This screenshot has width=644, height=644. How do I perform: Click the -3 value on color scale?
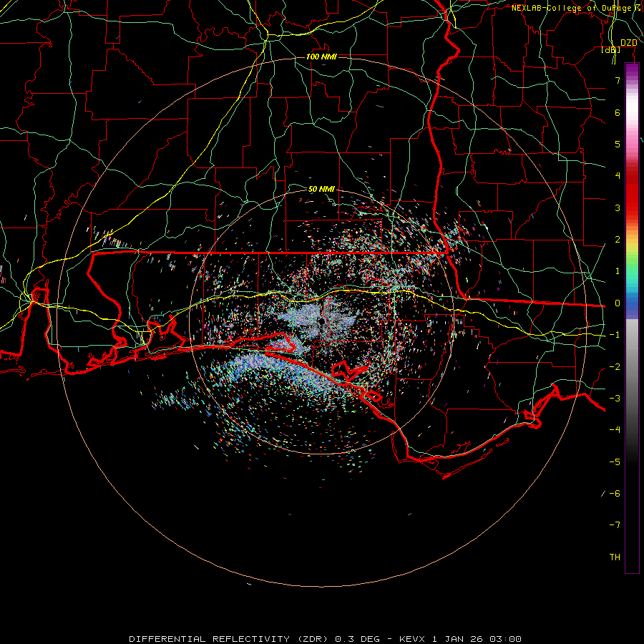(x=615, y=399)
